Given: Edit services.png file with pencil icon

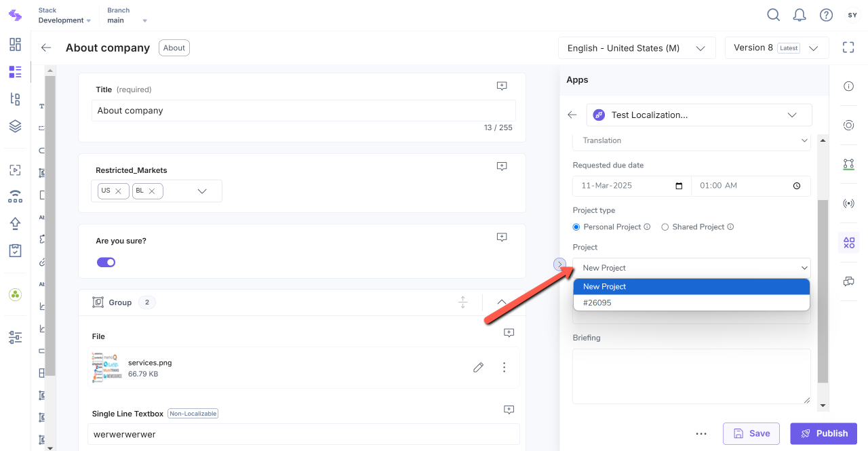Looking at the screenshot, I should 479,368.
